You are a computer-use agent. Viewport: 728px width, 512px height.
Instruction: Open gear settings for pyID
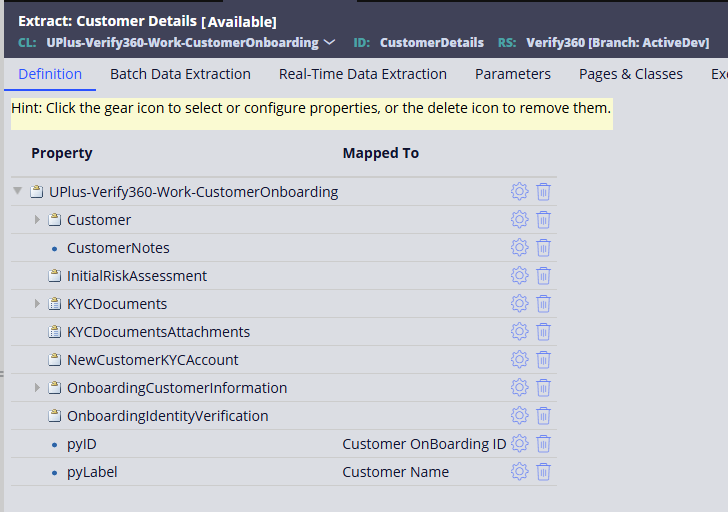pyautogui.click(x=520, y=444)
